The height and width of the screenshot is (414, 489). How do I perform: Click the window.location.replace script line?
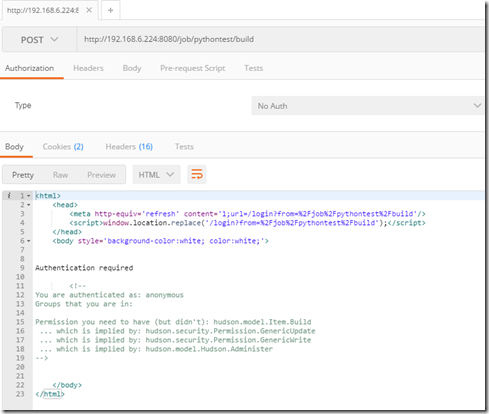click(248, 223)
